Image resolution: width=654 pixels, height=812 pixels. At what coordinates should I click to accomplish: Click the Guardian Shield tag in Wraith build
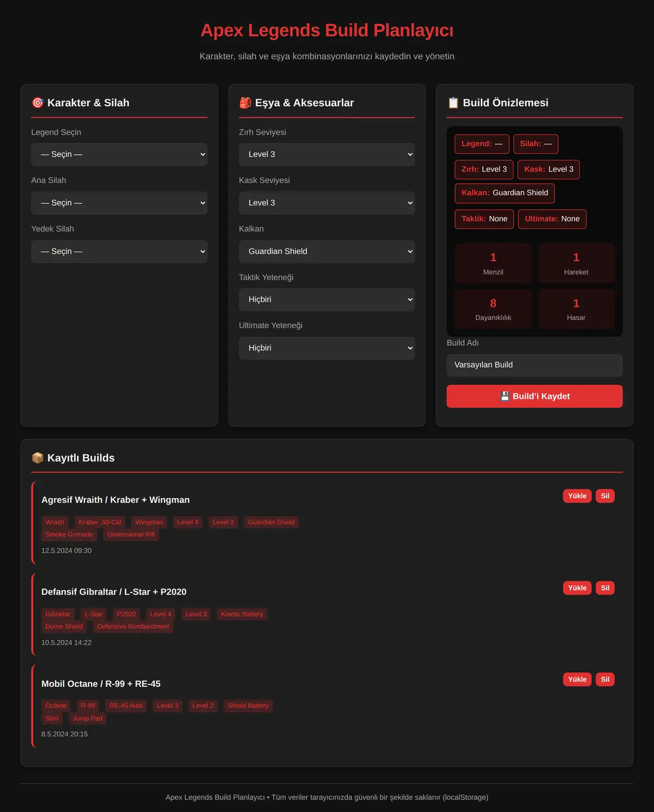point(271,522)
